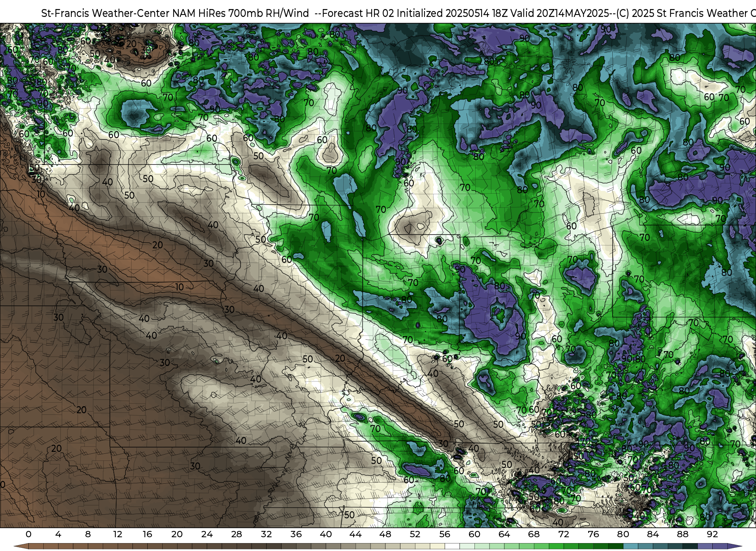Click 'NAM HiRes 700mb RH/Wind' in the title
The width and height of the screenshot is (756, 551).
click(x=241, y=13)
